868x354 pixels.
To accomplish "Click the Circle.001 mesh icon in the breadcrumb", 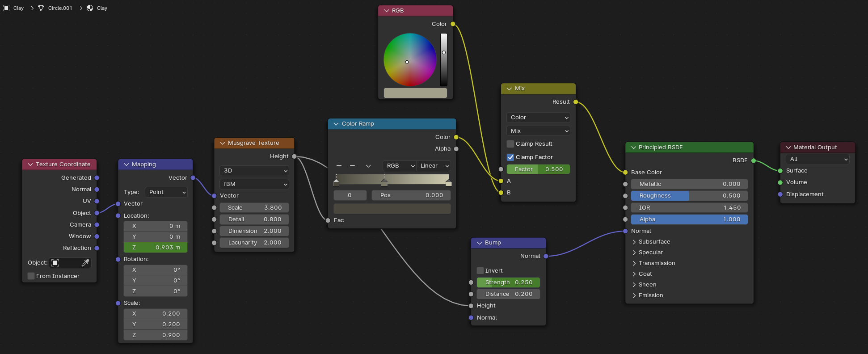I will pos(41,8).
